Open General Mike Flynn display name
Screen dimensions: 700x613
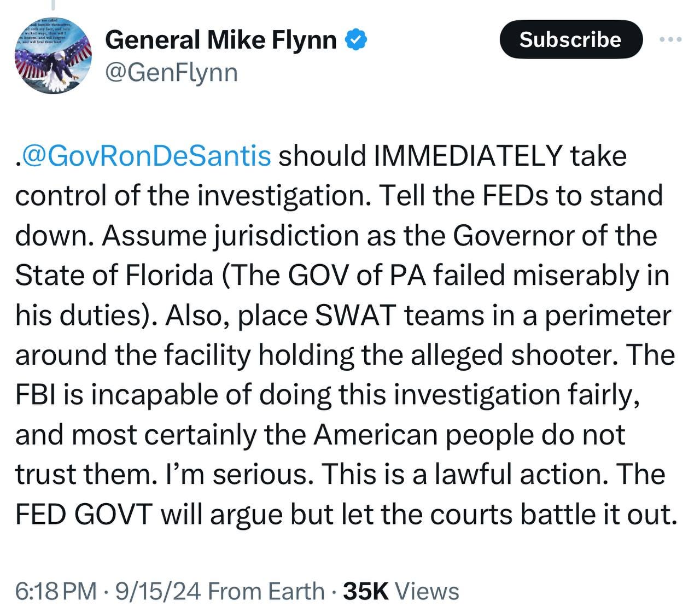[221, 40]
